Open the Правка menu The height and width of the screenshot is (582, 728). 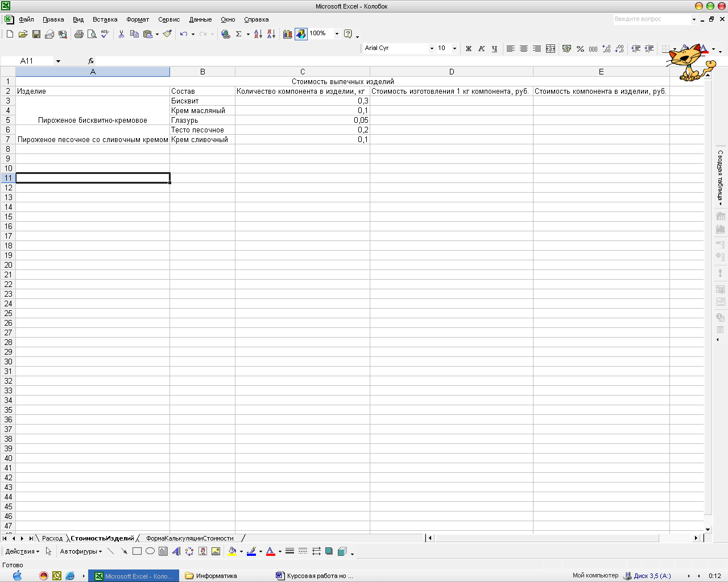(x=53, y=19)
